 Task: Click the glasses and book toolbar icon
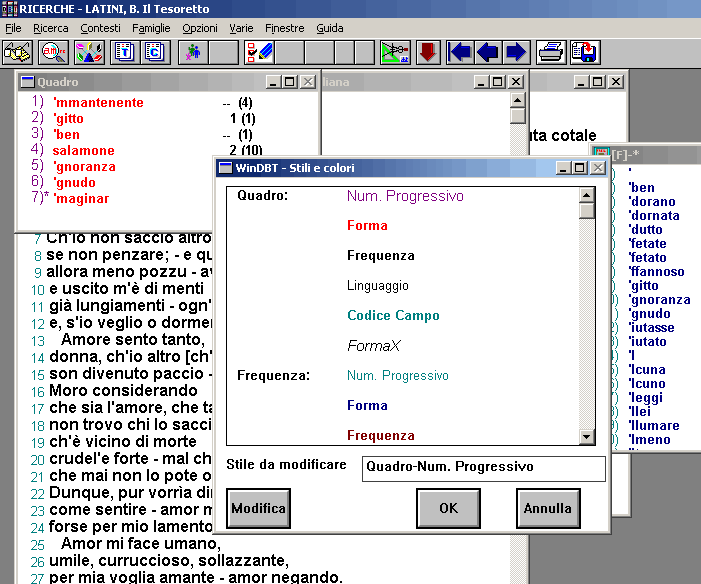17,52
